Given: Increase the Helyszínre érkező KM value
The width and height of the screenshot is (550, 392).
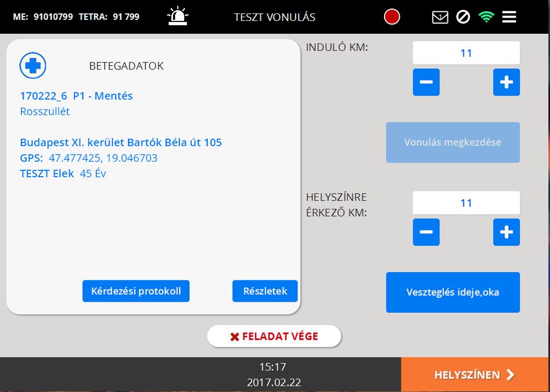Looking at the screenshot, I should (506, 232).
